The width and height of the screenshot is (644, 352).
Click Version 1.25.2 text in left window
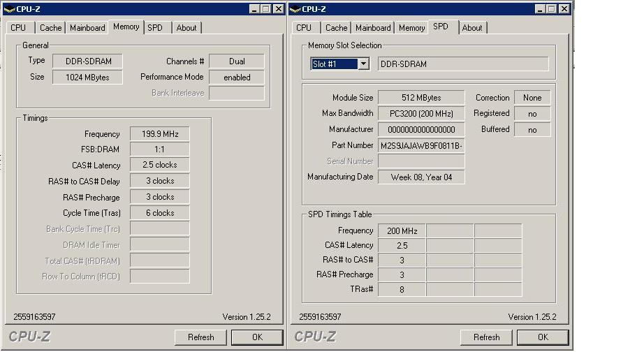point(247,316)
